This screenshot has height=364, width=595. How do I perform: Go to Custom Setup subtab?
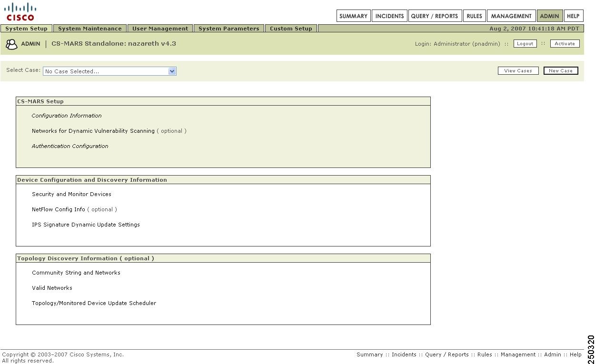click(x=291, y=29)
